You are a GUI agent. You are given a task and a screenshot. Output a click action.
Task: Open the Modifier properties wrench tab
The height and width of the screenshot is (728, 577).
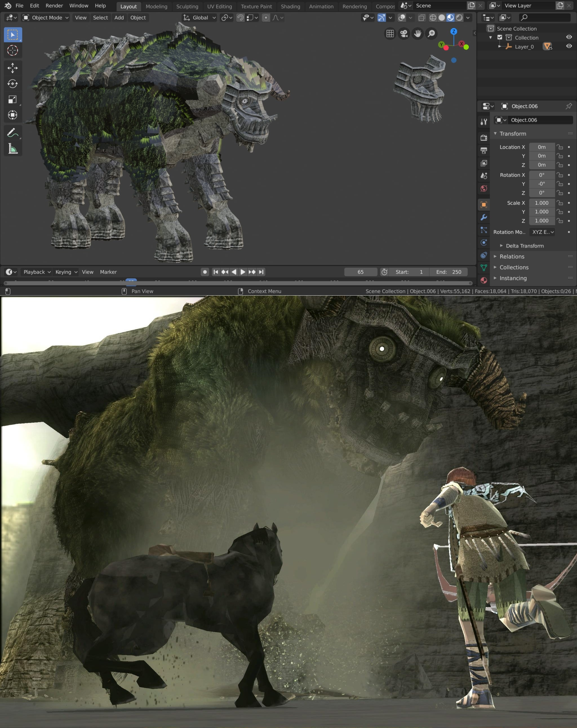484,217
